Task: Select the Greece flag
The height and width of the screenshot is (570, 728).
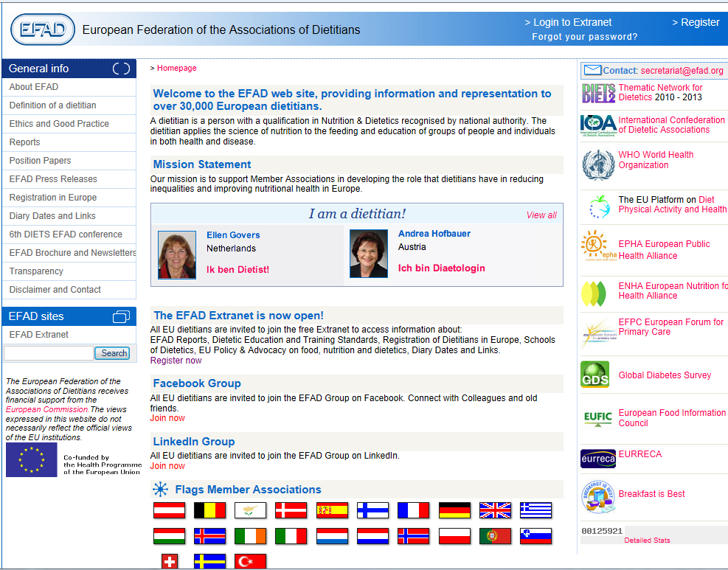Action: (x=535, y=510)
